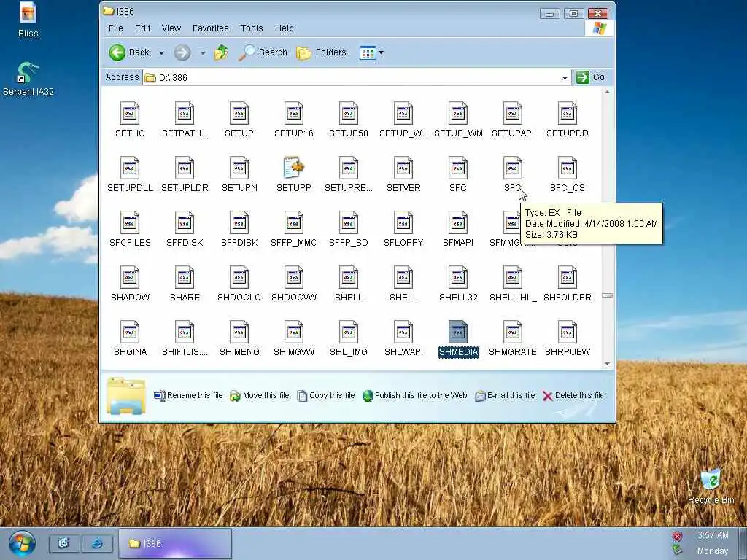Select the SHDOCLC file icon

(239, 278)
